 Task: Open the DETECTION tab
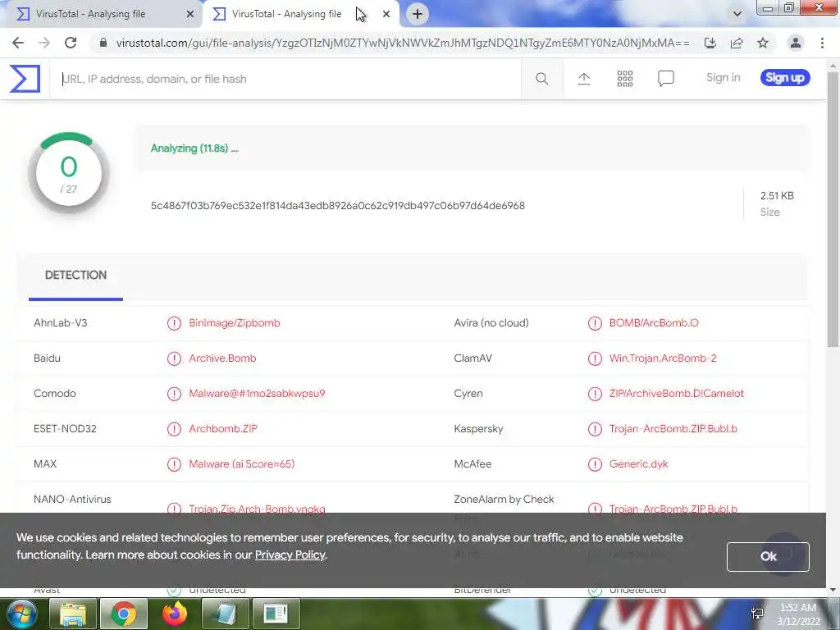[x=75, y=276]
